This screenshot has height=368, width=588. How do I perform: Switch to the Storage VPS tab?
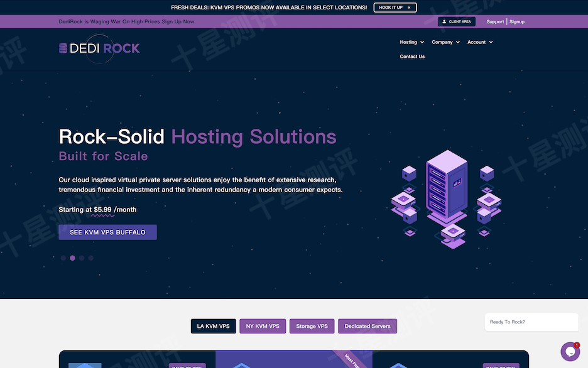(312, 326)
